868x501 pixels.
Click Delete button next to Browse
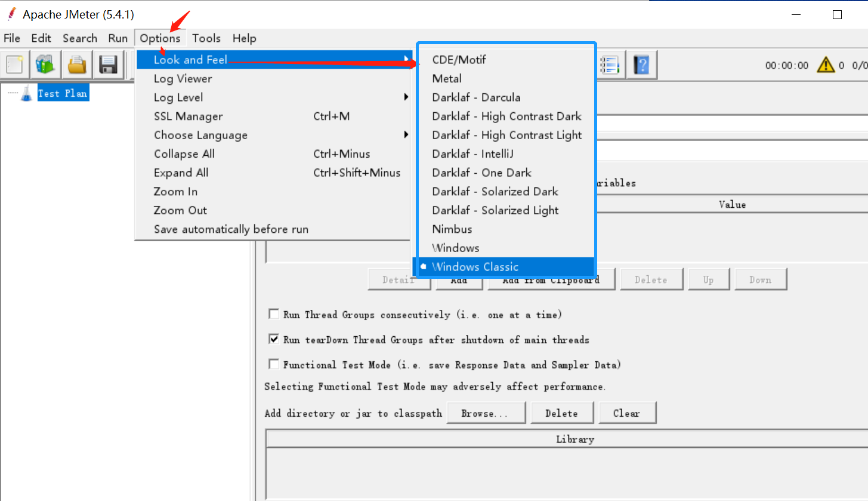(x=561, y=413)
